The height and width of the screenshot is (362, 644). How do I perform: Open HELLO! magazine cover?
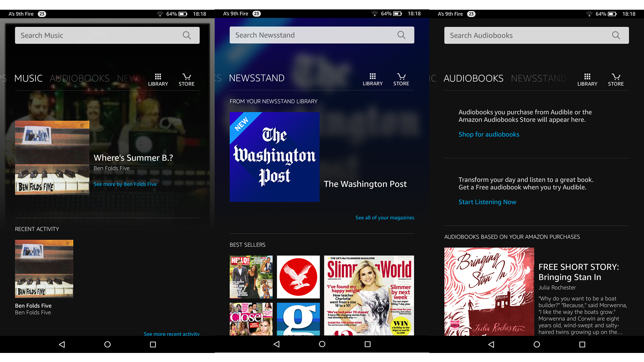(251, 277)
